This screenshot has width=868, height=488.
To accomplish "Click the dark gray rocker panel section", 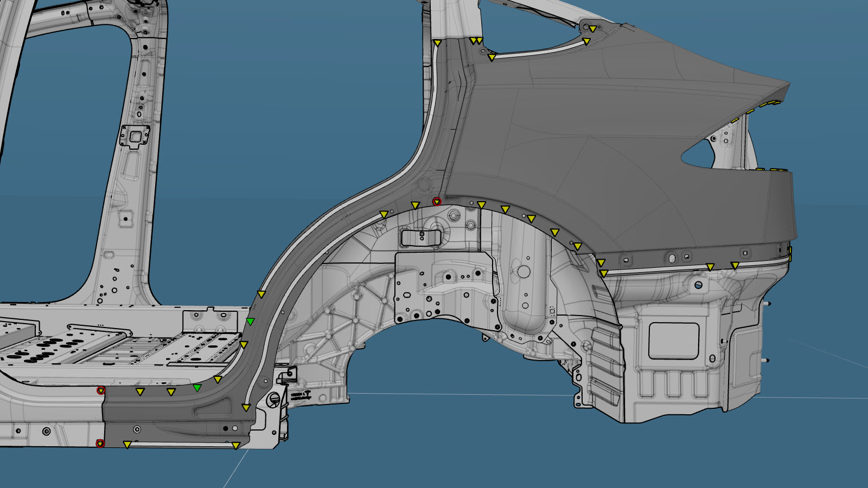I will tap(174, 420).
